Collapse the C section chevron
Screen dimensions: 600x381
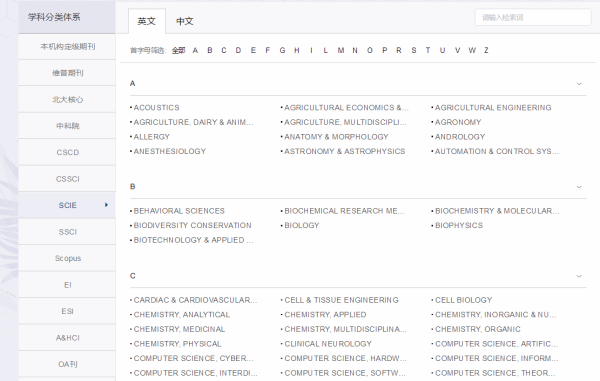579,276
